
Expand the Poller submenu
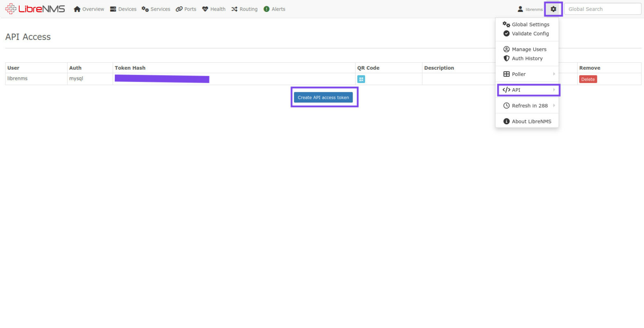point(527,74)
